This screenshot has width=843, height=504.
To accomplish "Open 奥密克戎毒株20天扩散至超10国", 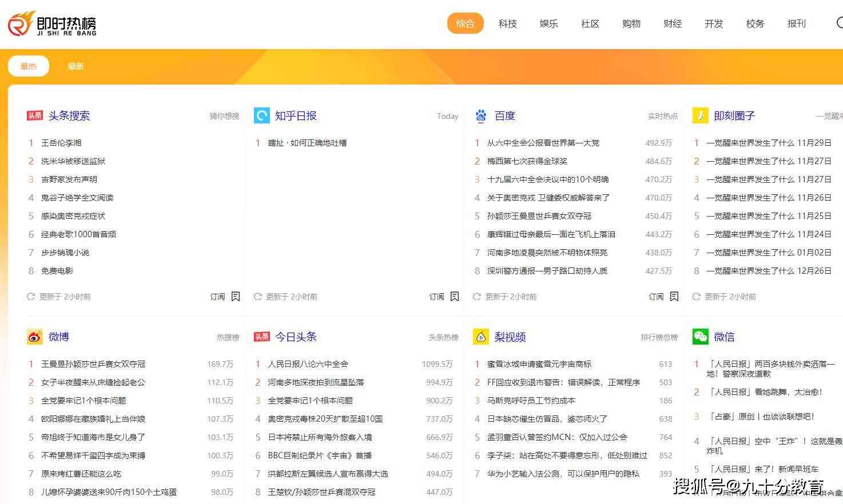I will (x=325, y=419).
